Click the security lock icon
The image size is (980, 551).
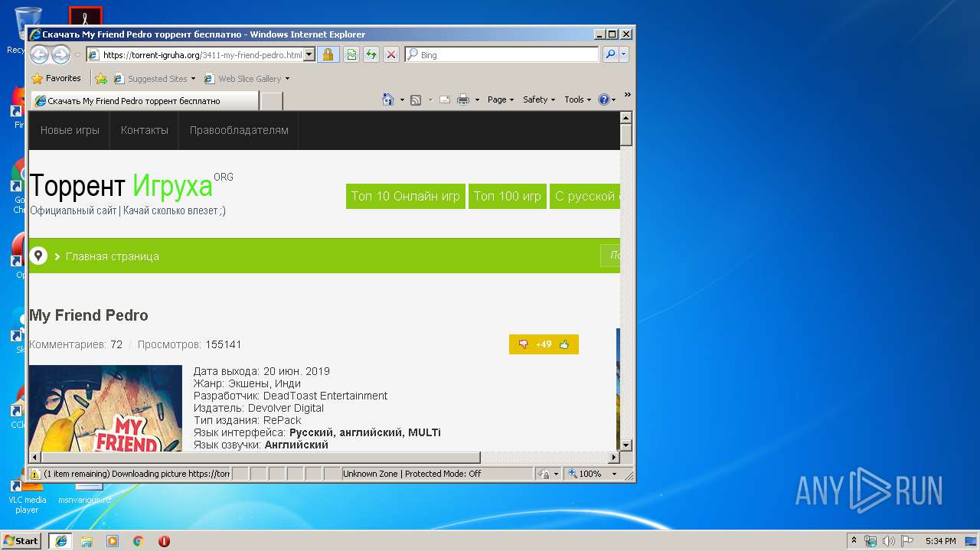[x=328, y=54]
